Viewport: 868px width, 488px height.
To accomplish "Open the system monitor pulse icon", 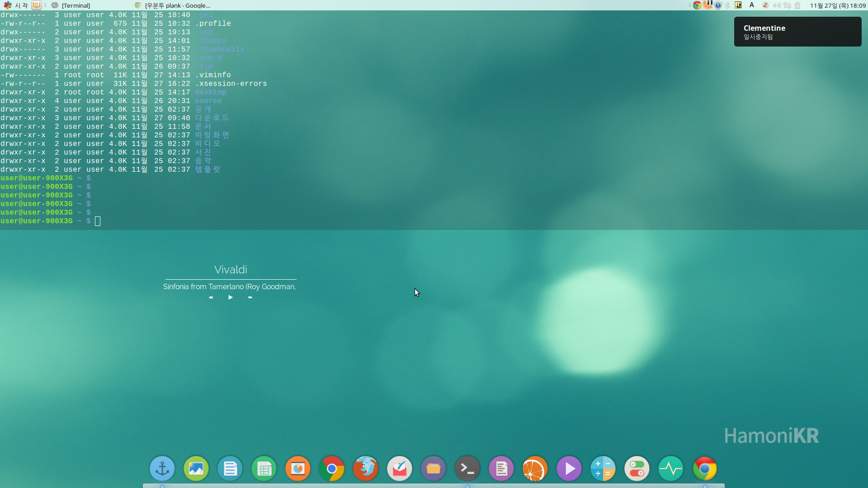I will point(670,469).
